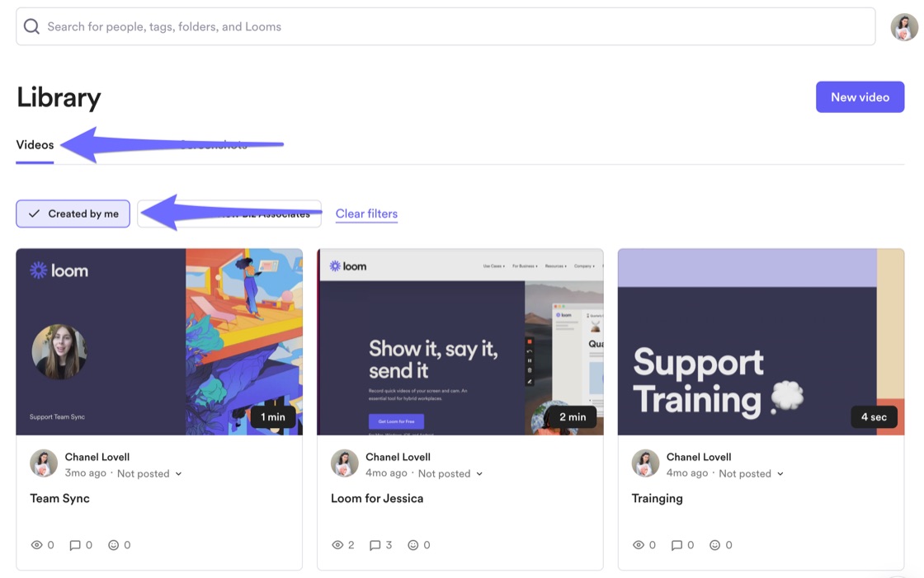Click the reactions smiley on Trainging
The image size is (924, 578).
tap(714, 545)
